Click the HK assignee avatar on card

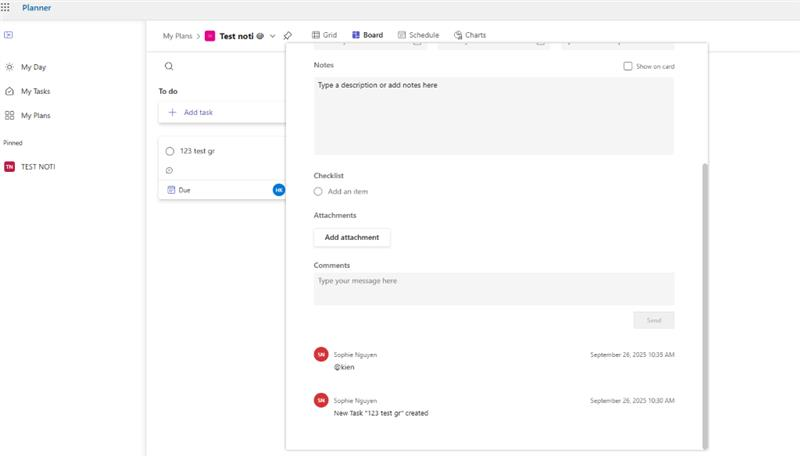click(279, 190)
